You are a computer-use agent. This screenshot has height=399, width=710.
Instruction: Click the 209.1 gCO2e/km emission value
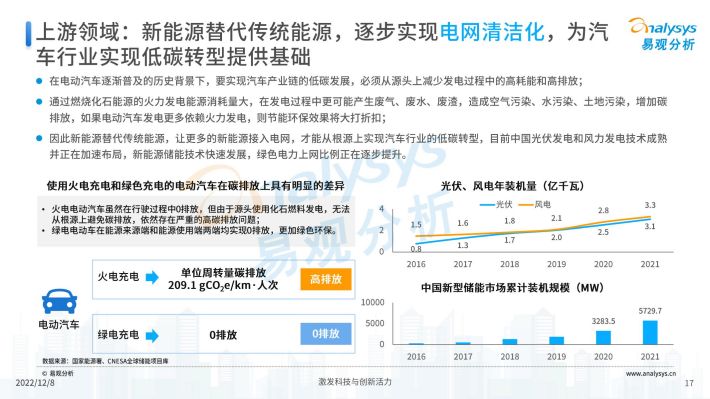click(223, 285)
